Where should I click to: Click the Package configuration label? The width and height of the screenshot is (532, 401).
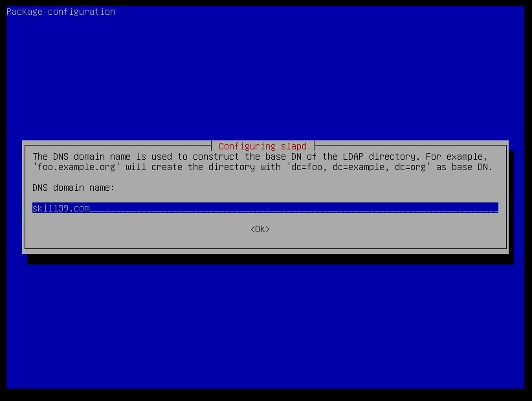61,11
